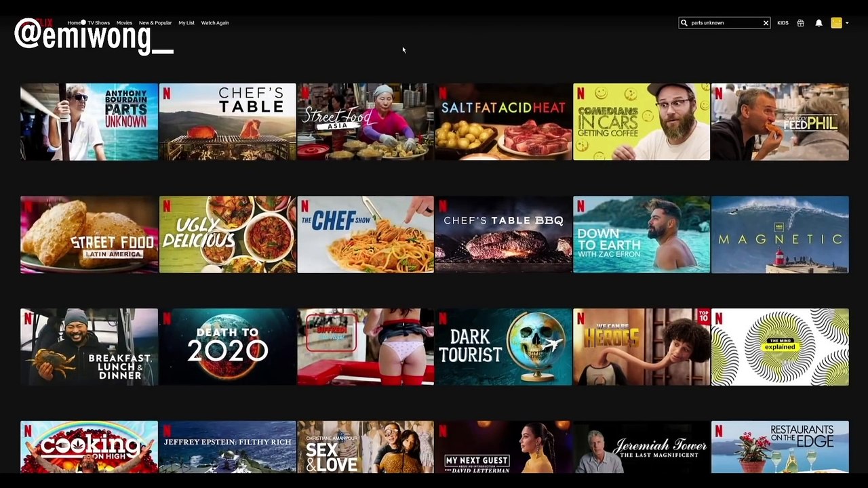
Task: Open Jeremiah Tower: The Last Magnificent
Action: pyautogui.click(x=642, y=447)
